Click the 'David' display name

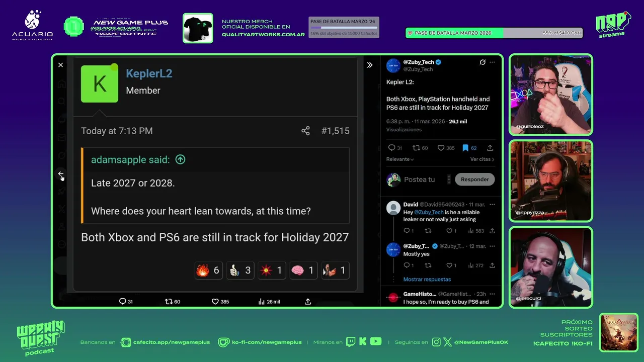411,205
